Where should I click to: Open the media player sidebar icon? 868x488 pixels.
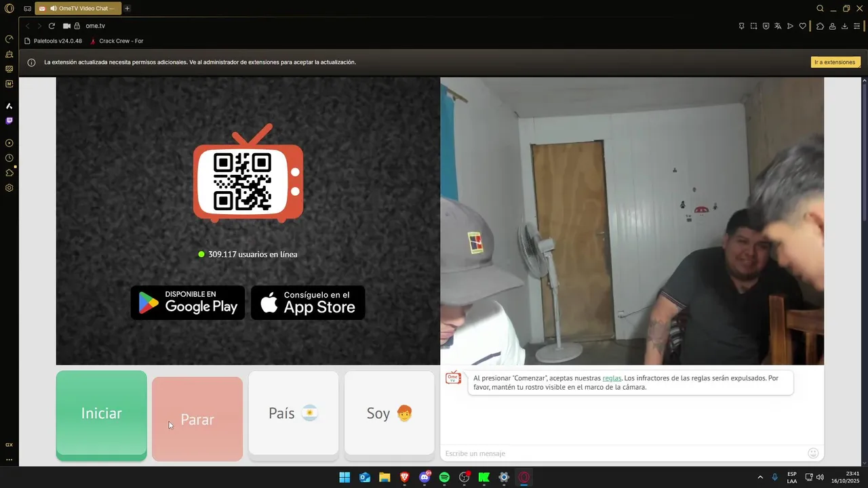click(x=9, y=143)
